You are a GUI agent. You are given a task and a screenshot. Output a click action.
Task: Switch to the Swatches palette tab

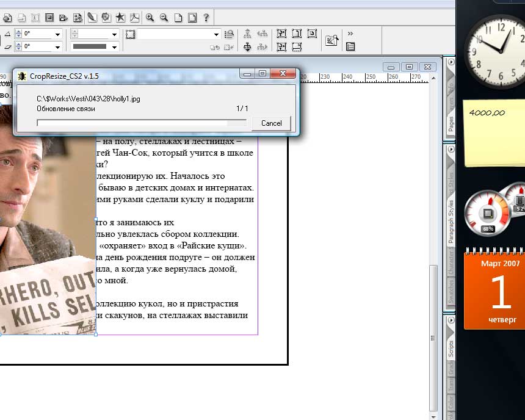tap(451, 291)
